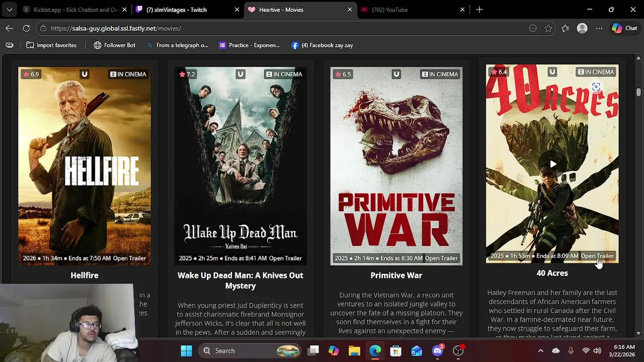The height and width of the screenshot is (362, 644).
Task: Switch to the xImVintagex Twitch tab
Action: (x=188, y=10)
